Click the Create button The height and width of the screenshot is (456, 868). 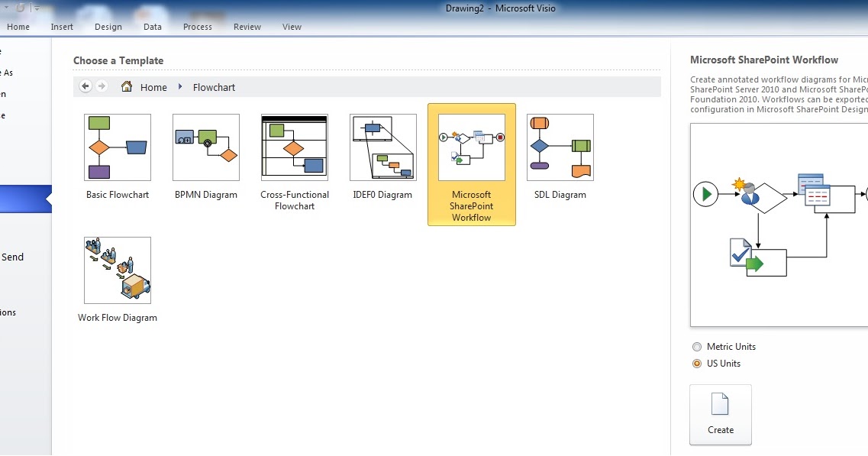[x=721, y=415]
